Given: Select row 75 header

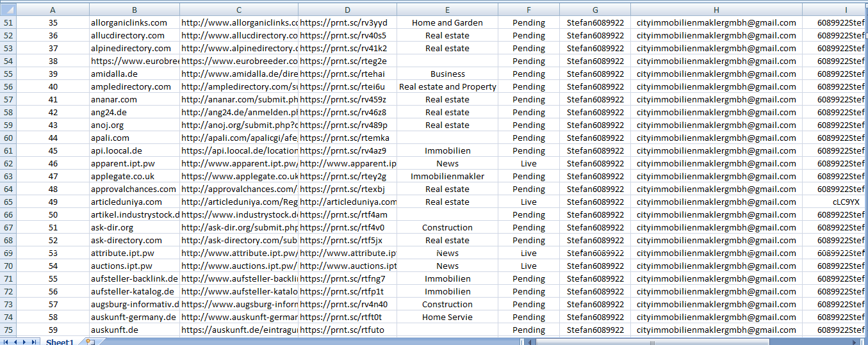Looking at the screenshot, I should [x=8, y=330].
